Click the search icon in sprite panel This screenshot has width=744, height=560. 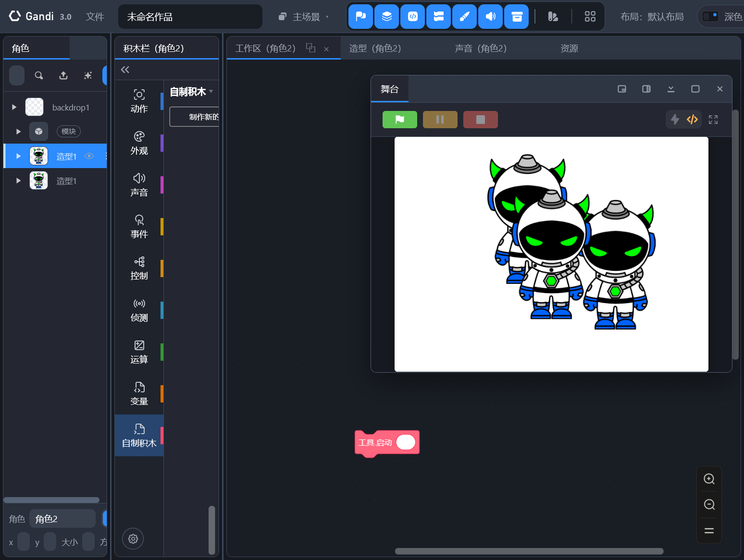pos(39,75)
